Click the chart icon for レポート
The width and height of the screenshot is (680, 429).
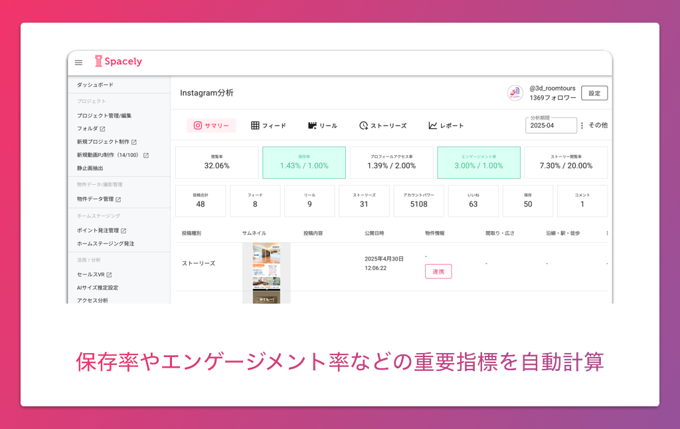(433, 126)
